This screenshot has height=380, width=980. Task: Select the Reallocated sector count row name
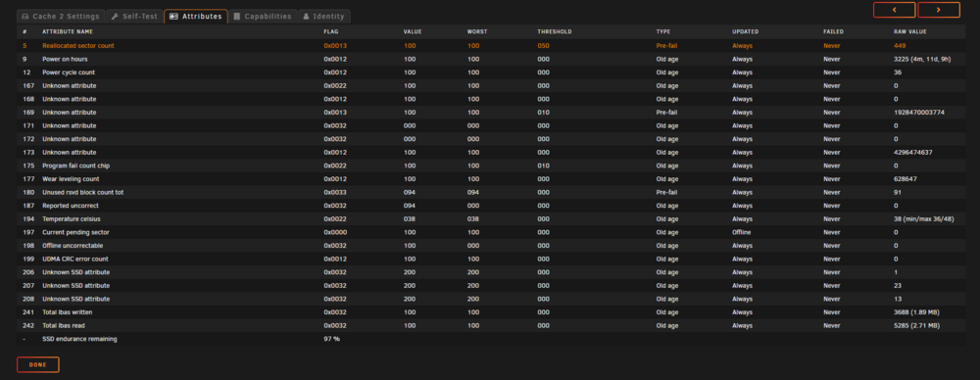tap(78, 46)
